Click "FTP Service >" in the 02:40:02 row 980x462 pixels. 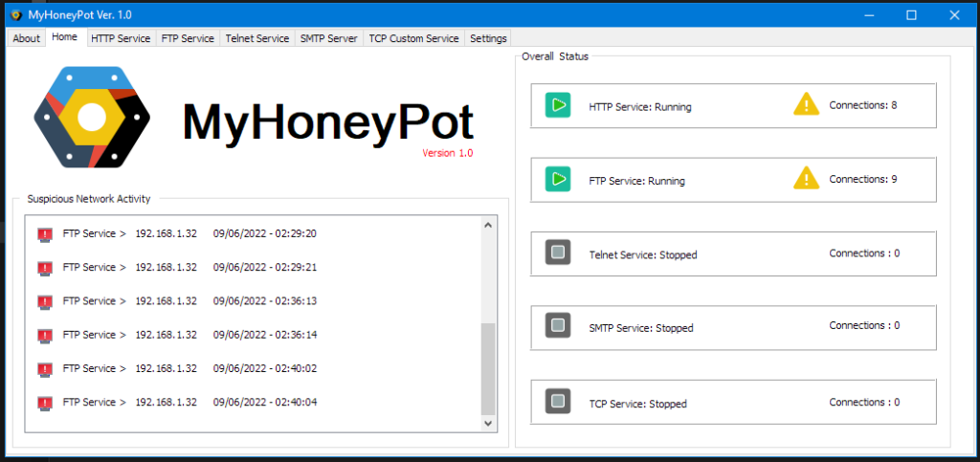click(x=95, y=368)
